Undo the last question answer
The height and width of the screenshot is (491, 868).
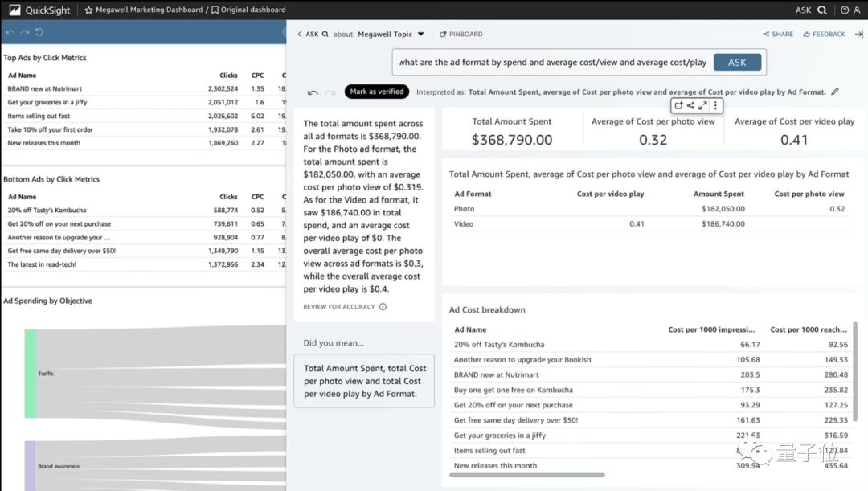coord(313,92)
